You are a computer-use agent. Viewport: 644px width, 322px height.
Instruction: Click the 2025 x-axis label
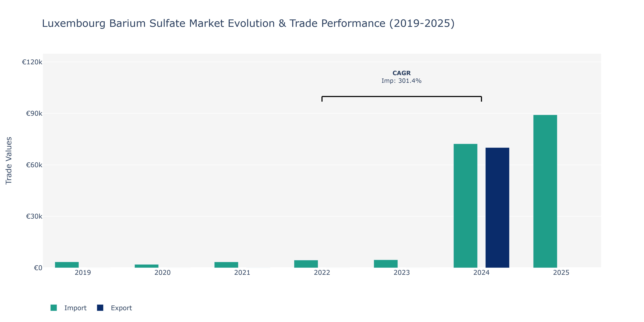pos(561,272)
